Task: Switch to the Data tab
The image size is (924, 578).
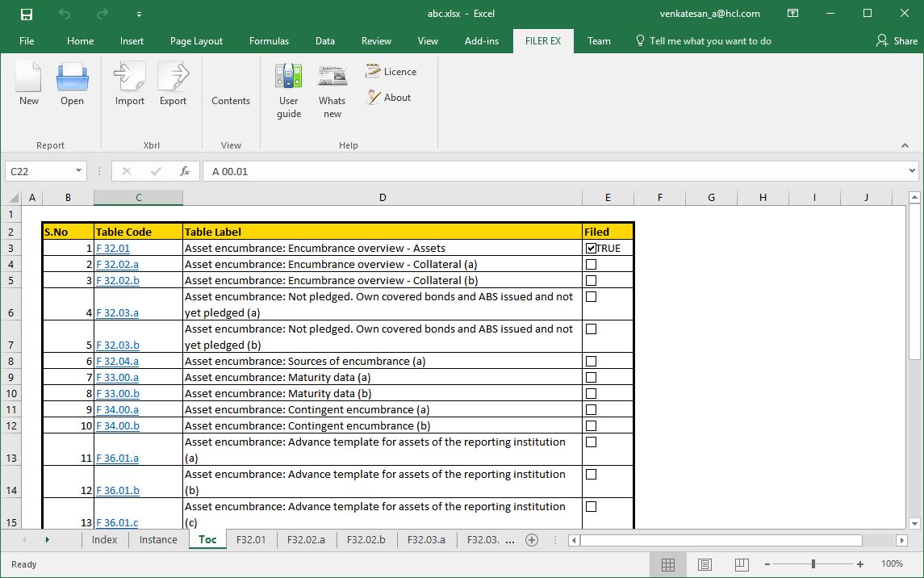Action: click(324, 40)
